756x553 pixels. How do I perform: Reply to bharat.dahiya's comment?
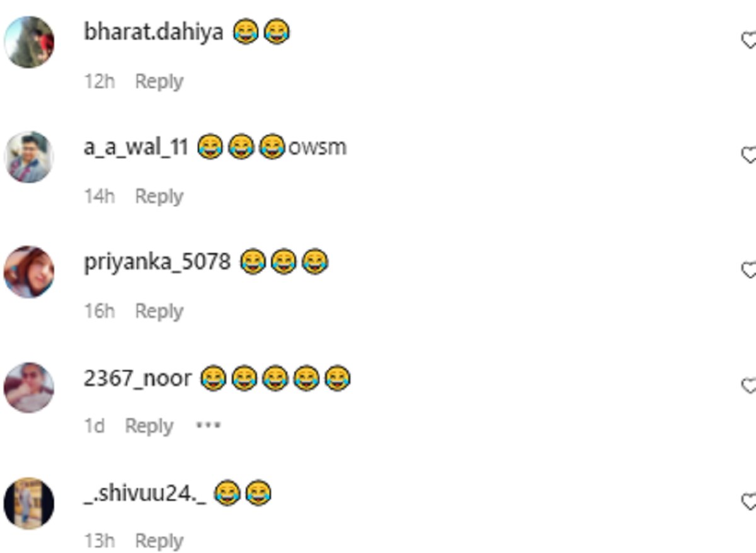click(159, 81)
